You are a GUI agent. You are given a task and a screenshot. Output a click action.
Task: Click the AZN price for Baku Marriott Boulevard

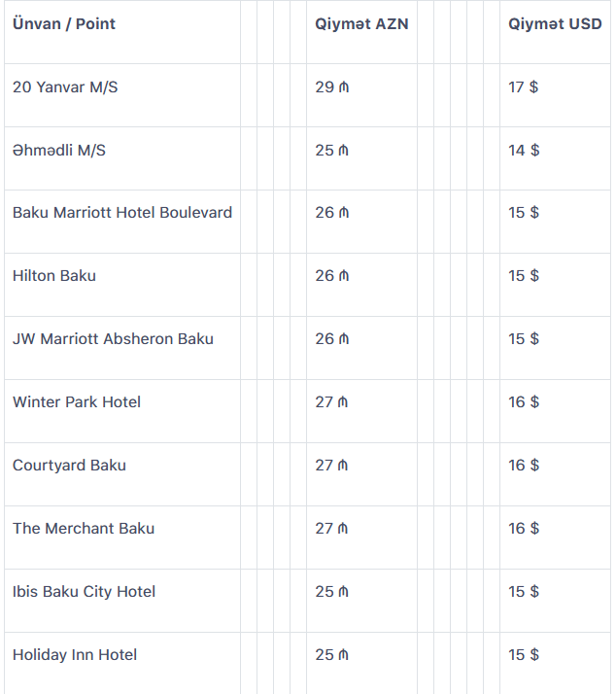click(332, 213)
